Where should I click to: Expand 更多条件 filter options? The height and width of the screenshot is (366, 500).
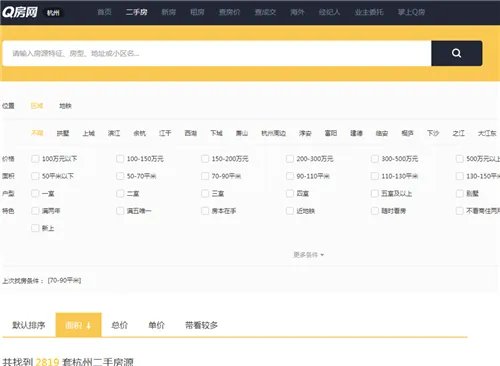coord(308,255)
